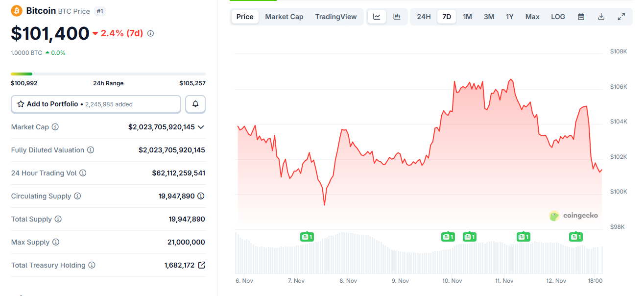Click the Bitcoin logo icon
This screenshot has height=296, width=644.
point(16,10)
